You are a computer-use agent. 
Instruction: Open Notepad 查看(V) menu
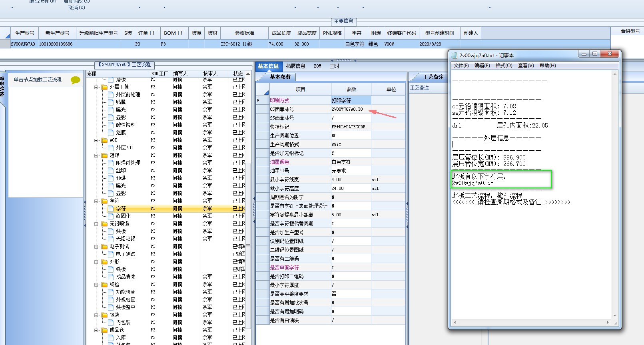coord(526,66)
